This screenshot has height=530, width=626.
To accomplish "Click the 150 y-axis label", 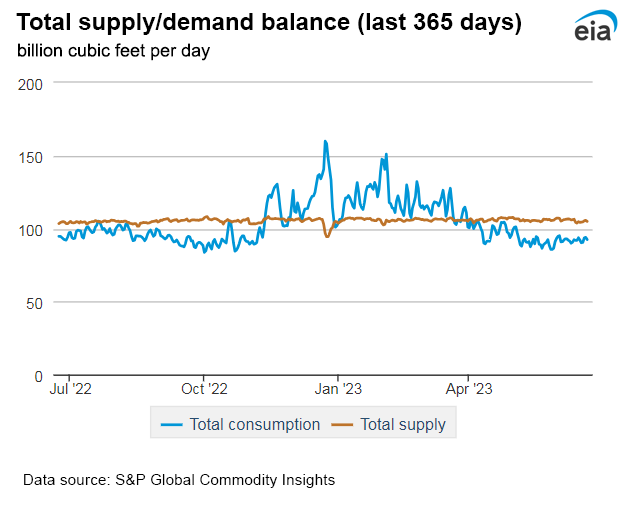I will tap(31, 158).
